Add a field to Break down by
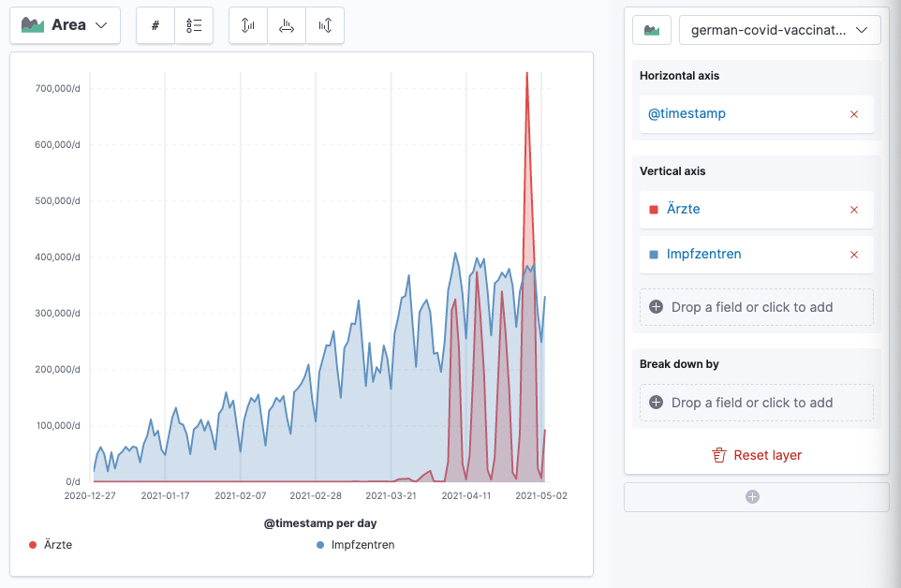The image size is (901, 588). coord(756,403)
